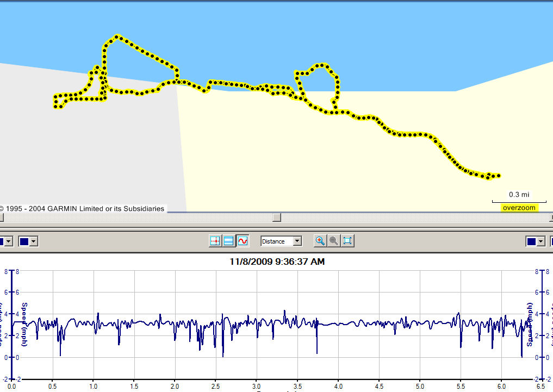Click the zoom in magnifier icon

pyautogui.click(x=320, y=241)
